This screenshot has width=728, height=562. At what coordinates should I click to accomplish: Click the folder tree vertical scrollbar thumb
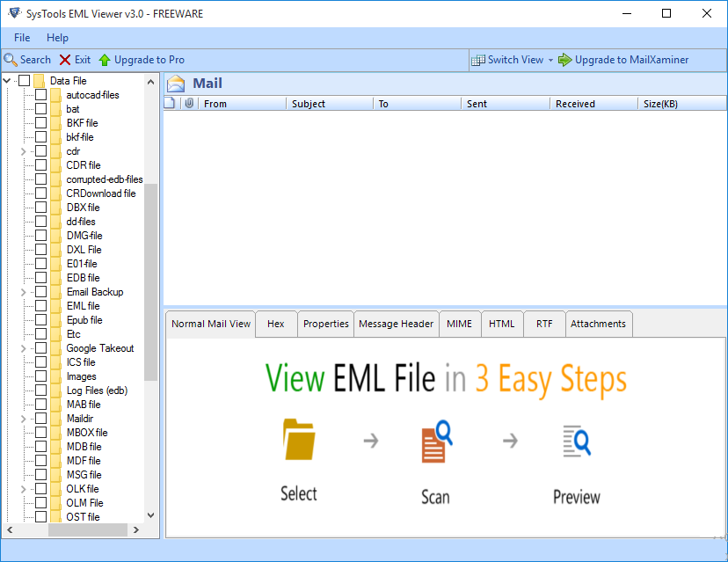click(150, 282)
